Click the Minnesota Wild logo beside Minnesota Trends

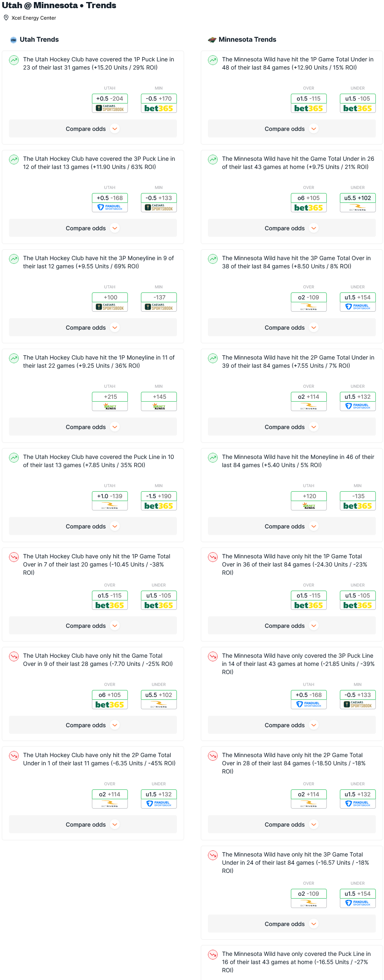[212, 40]
